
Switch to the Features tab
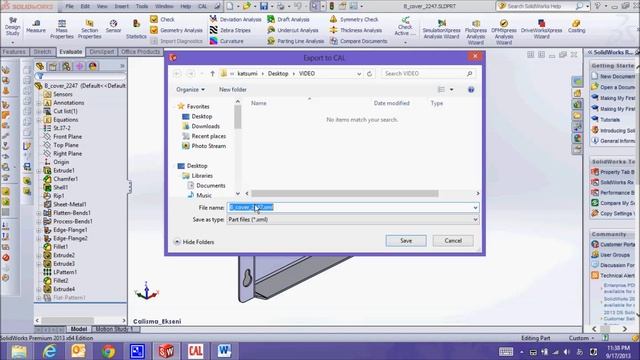tap(14, 52)
